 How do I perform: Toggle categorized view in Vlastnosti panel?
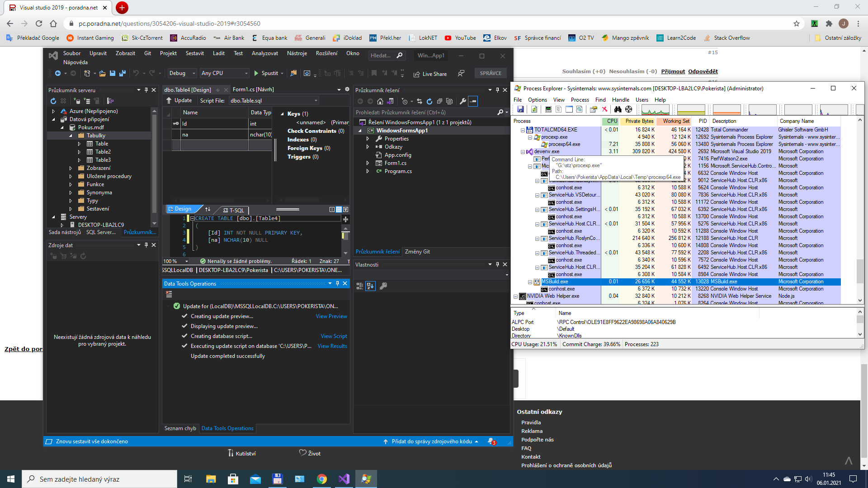click(360, 286)
